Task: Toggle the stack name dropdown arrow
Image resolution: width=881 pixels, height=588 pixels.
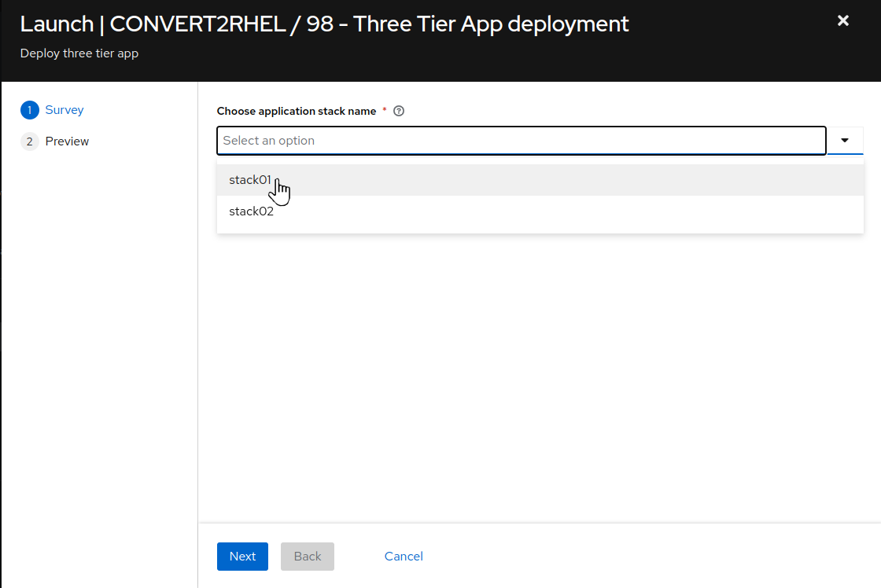Action: [x=845, y=141]
